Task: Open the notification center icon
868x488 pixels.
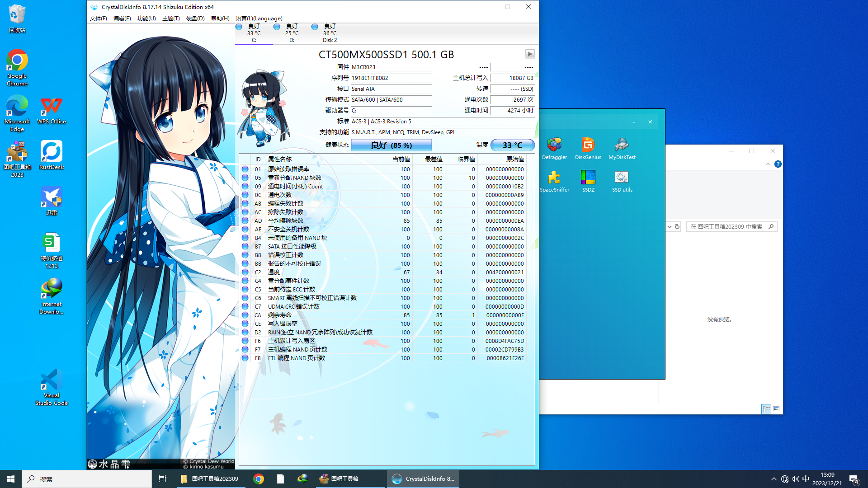Action: 854,479
